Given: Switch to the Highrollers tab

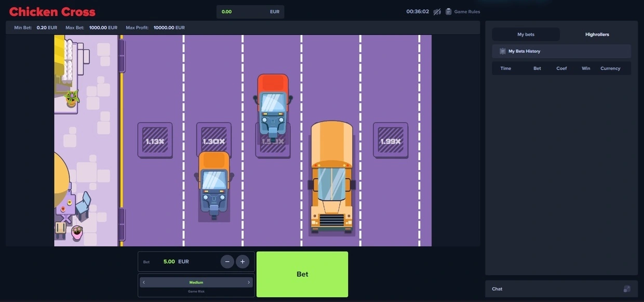Looking at the screenshot, I should [x=597, y=34].
